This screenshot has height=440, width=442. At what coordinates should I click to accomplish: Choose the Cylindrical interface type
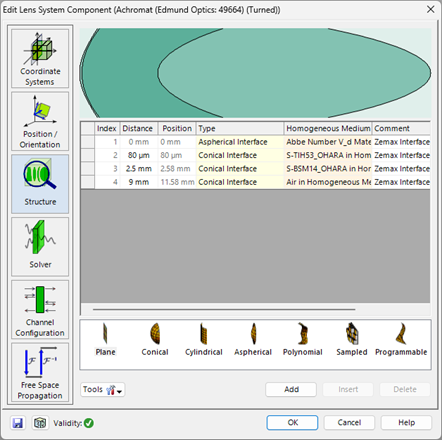coord(204,339)
